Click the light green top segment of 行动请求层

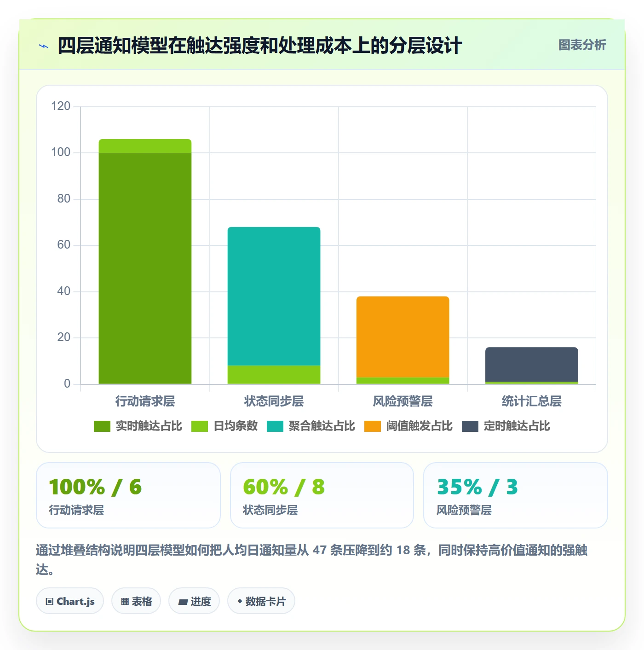(145, 146)
